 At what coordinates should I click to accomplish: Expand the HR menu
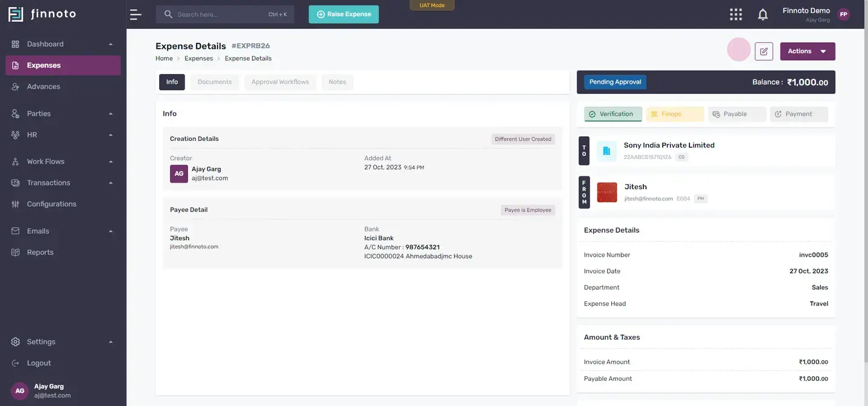(x=63, y=135)
